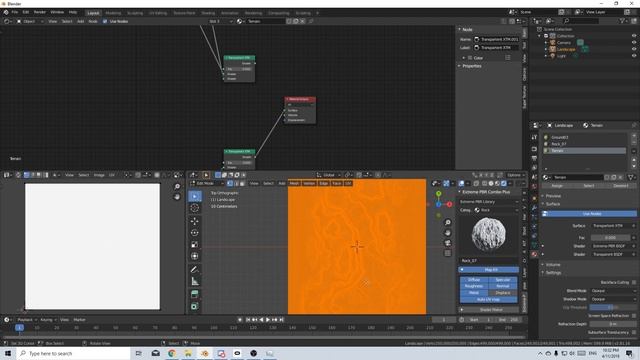Switch orthographic/perspective grid icon in viewport
Screen dimensions: 640x360
[x=448, y=253]
